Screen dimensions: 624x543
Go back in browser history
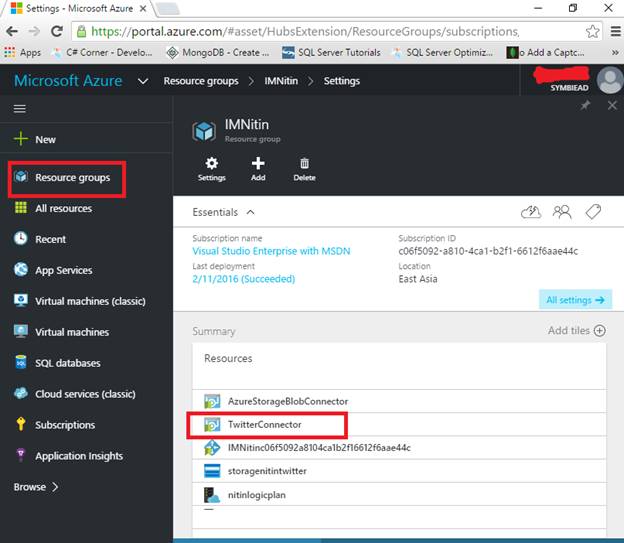(12, 31)
